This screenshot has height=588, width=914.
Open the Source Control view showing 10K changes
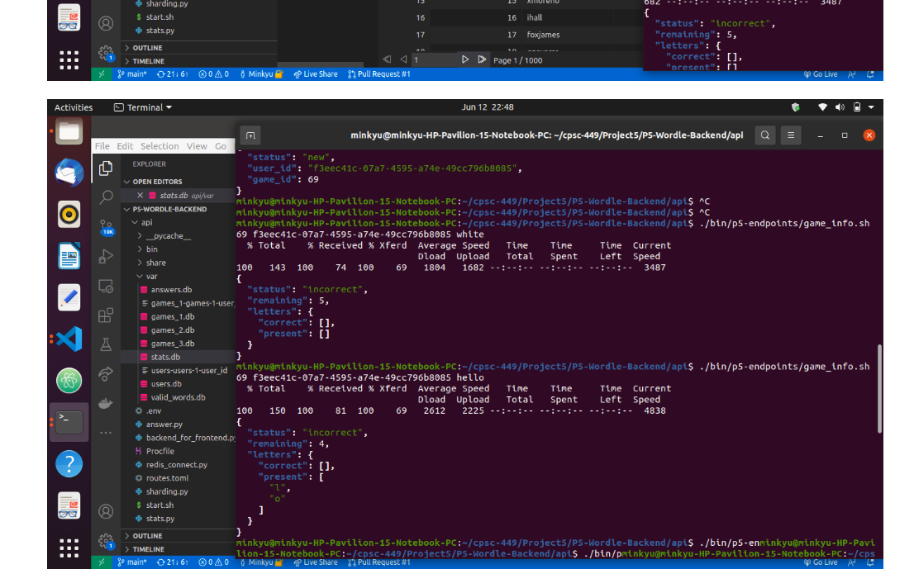[106, 225]
